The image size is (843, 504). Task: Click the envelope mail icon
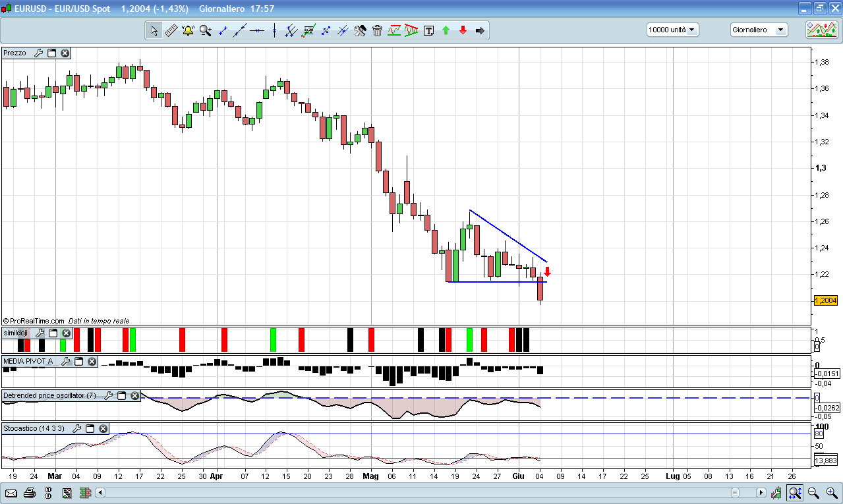click(x=11, y=493)
